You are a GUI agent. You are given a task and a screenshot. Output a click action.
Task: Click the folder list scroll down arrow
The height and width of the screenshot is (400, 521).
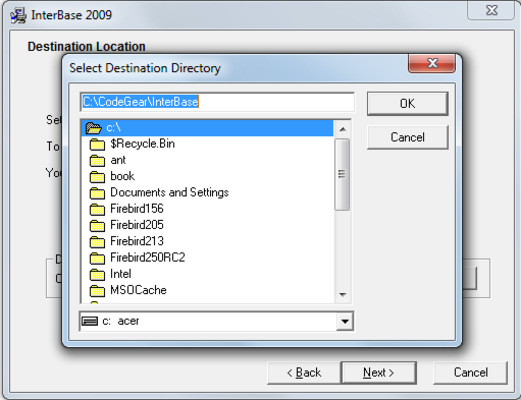pos(343,295)
